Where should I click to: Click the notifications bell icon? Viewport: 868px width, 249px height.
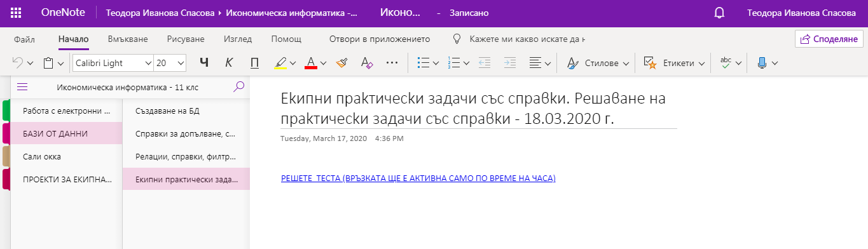tap(719, 13)
